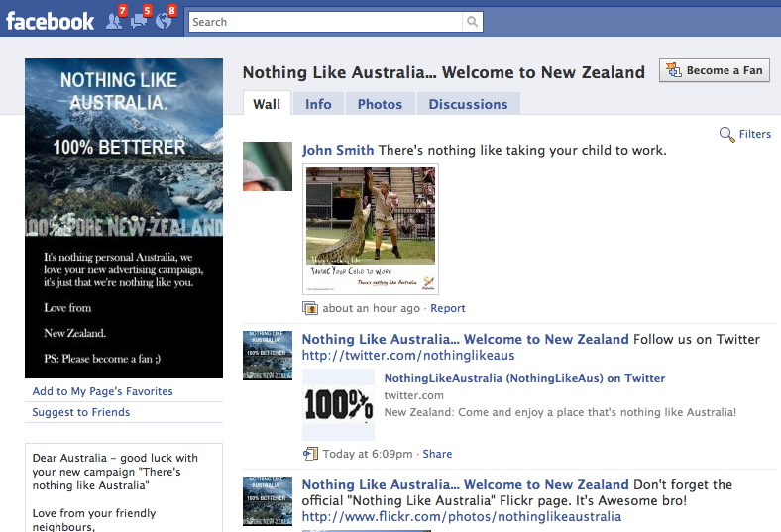
Task: Click the Filters magnifier icon
Action: [727, 135]
